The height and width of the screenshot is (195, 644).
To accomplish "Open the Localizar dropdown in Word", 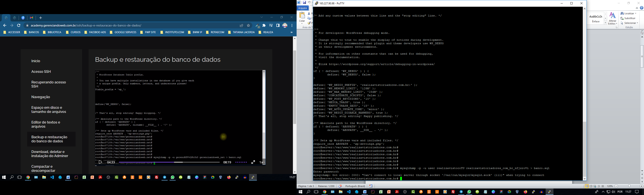I will 628,13.
